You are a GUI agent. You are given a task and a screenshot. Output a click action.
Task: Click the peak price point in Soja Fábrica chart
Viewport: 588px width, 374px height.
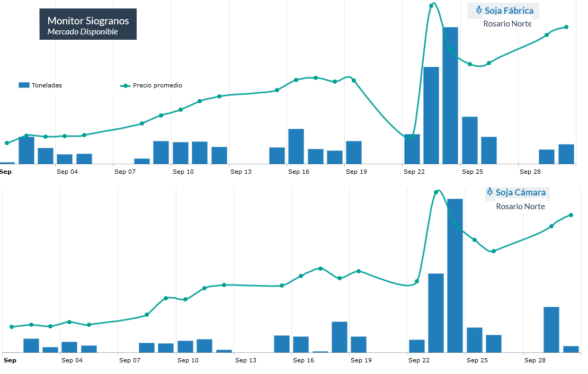[x=431, y=6]
